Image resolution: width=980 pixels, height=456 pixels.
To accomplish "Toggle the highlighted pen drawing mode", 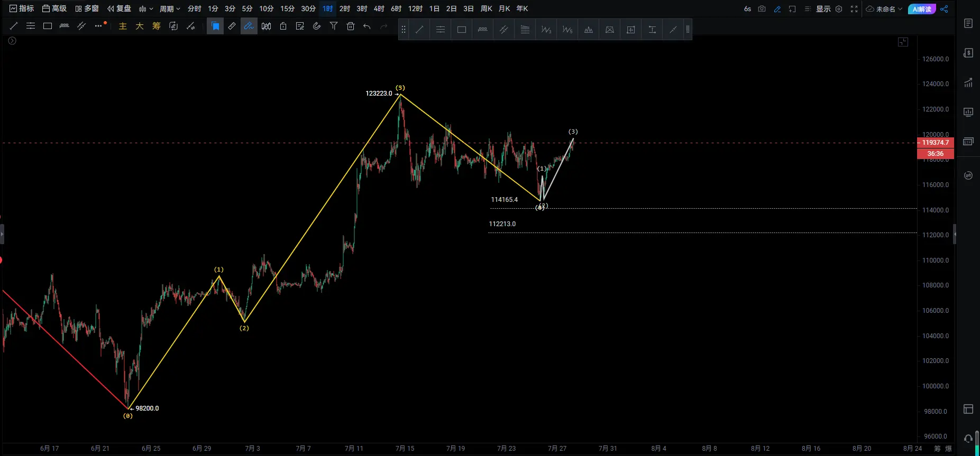I will point(249,26).
